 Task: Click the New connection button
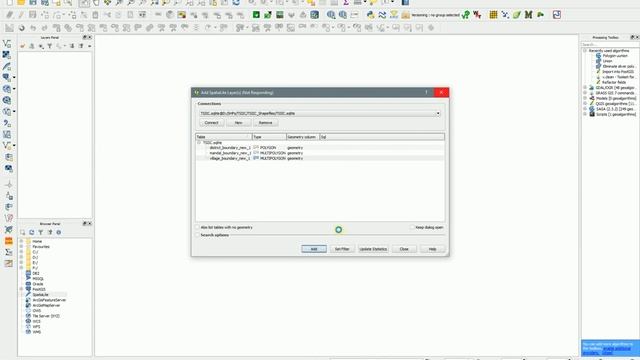pyautogui.click(x=238, y=122)
